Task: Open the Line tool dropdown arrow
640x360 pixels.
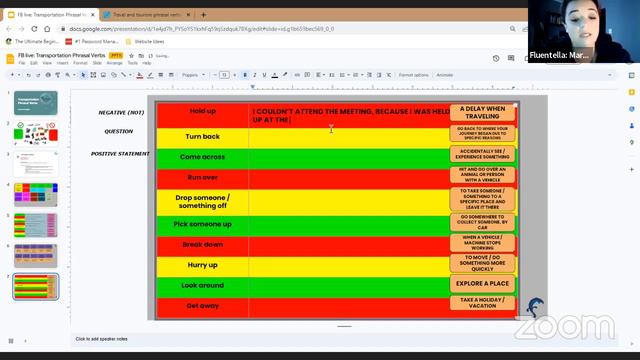Action: [x=130, y=75]
